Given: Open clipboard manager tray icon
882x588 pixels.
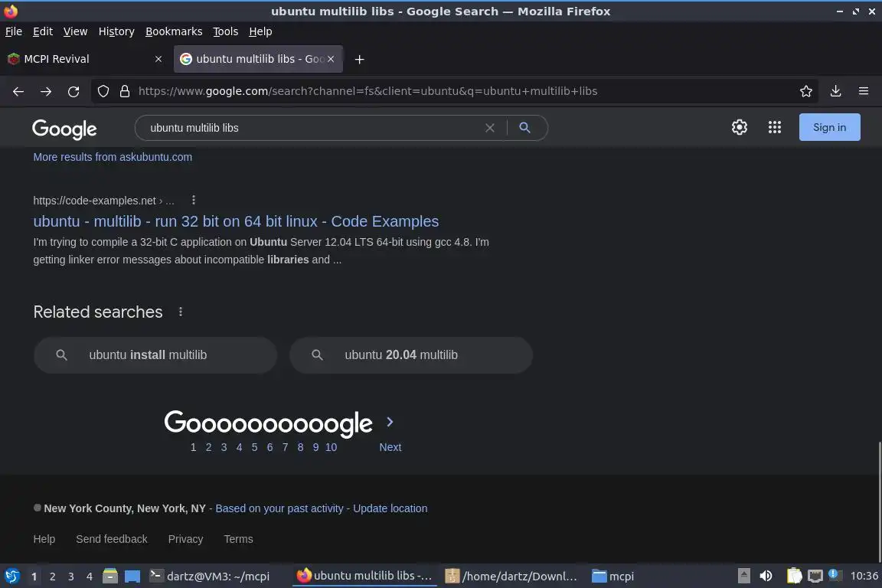Looking at the screenshot, I should (794, 576).
